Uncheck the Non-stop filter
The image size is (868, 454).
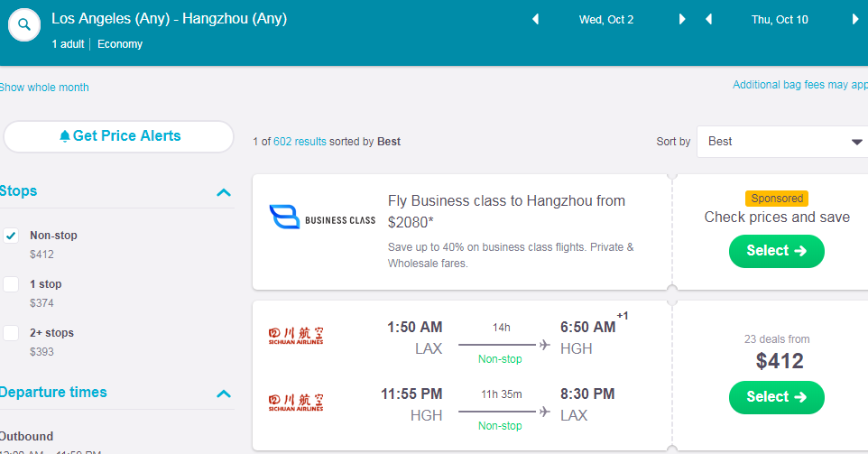(x=11, y=236)
